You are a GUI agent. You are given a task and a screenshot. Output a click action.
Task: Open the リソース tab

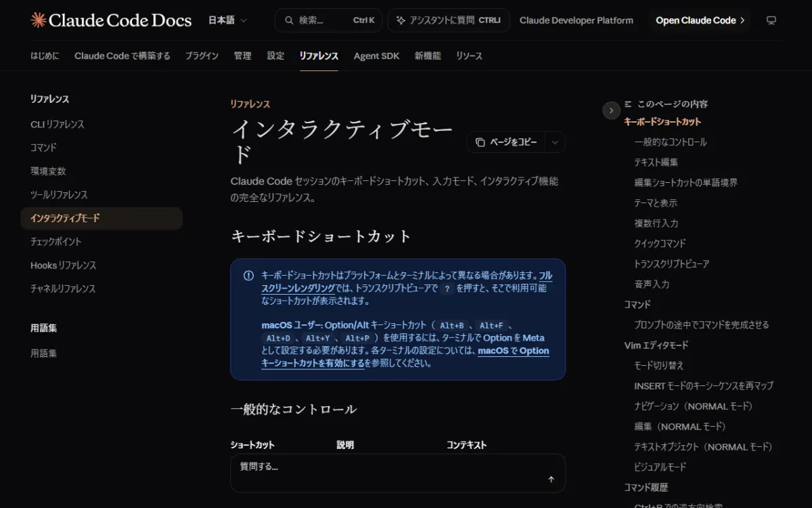tap(469, 56)
